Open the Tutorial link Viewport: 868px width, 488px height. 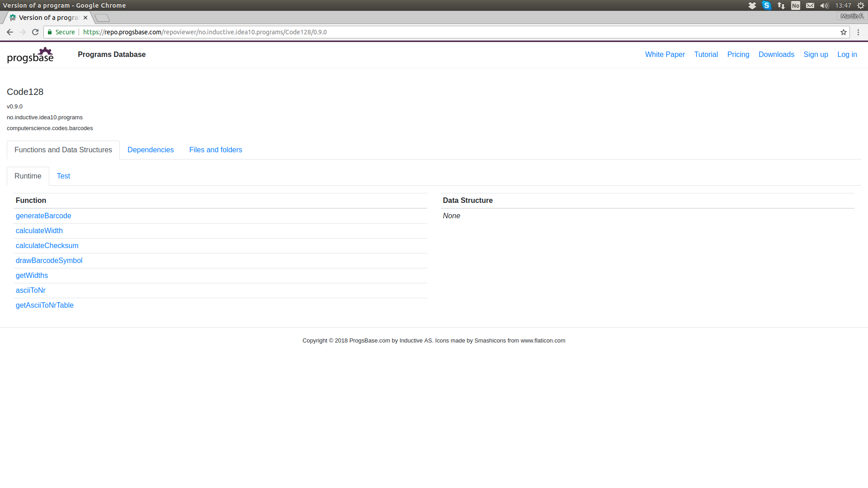pyautogui.click(x=706, y=54)
